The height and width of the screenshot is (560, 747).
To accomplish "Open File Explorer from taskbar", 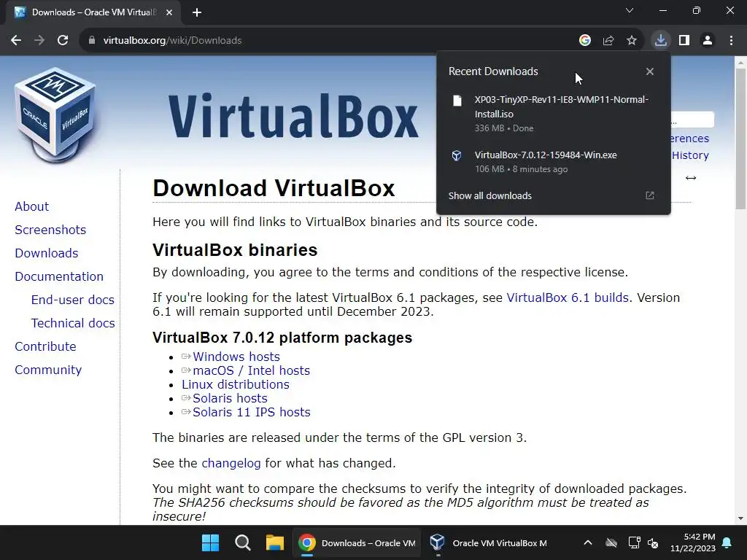I will (x=274, y=542).
